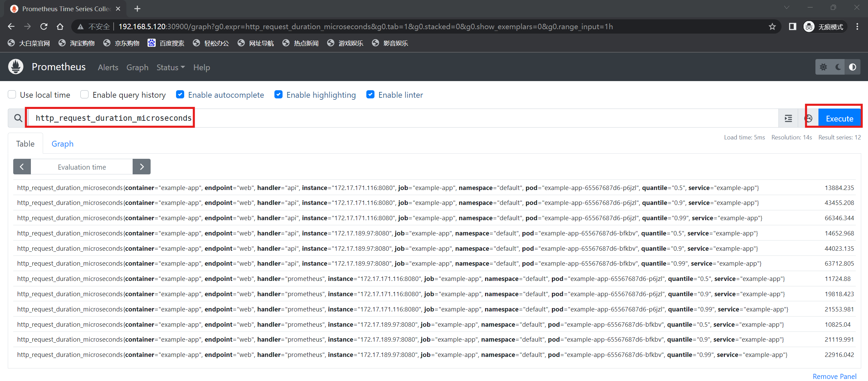Switch to the dark theme moon icon
868x381 pixels.
pyautogui.click(x=838, y=67)
